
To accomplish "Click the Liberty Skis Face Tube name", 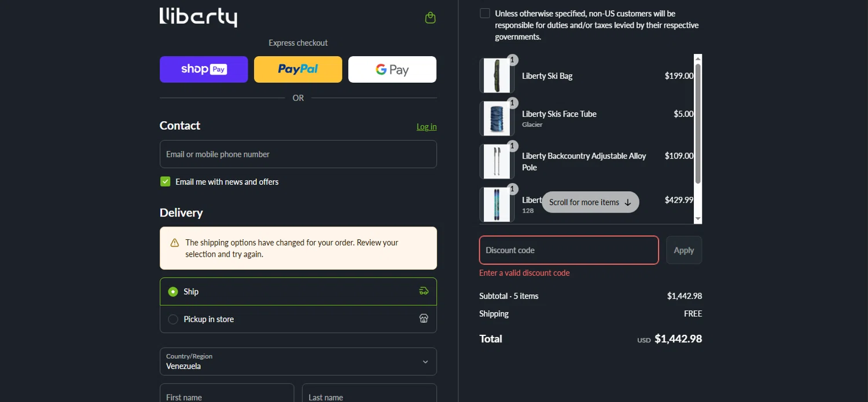I will (x=559, y=114).
